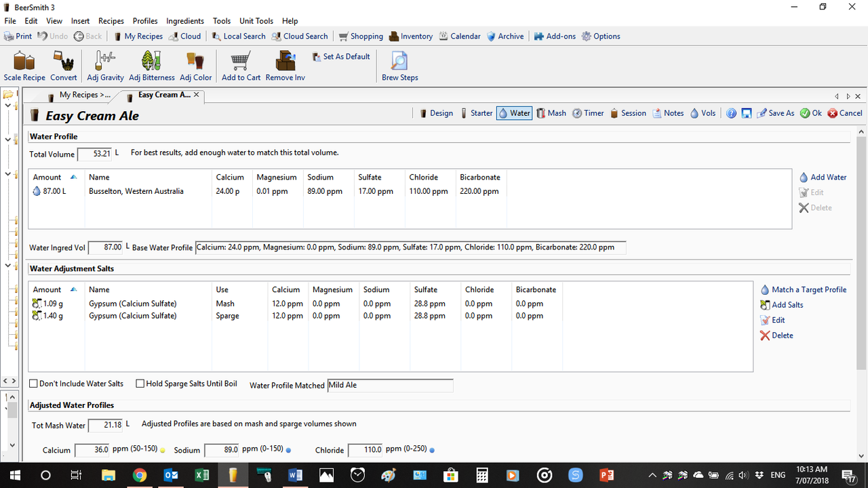Select the Water tab

coord(515,113)
